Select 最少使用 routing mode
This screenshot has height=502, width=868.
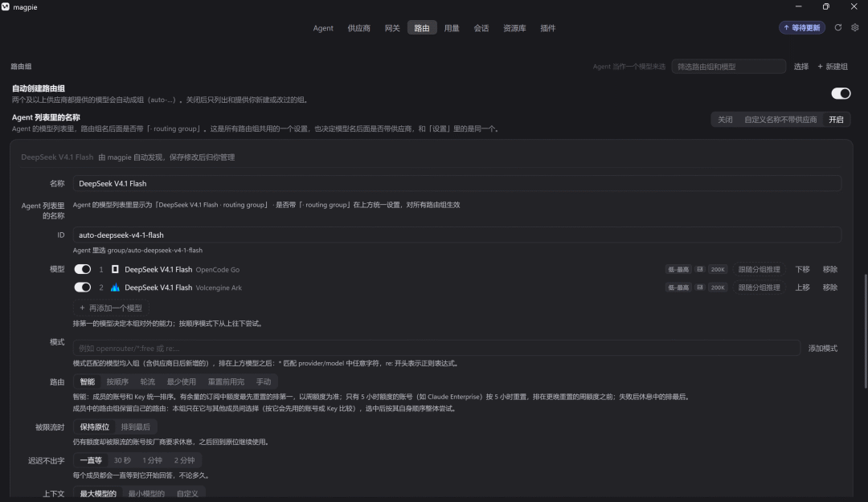tap(181, 382)
